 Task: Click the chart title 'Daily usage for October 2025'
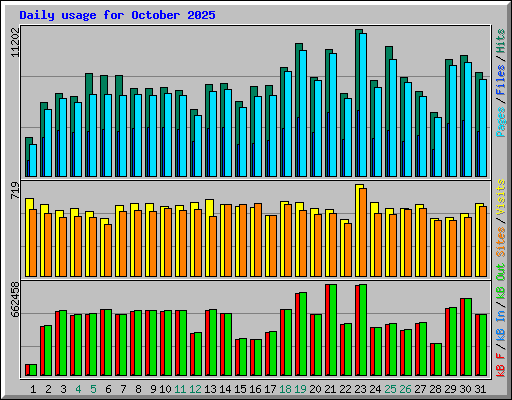click(117, 15)
